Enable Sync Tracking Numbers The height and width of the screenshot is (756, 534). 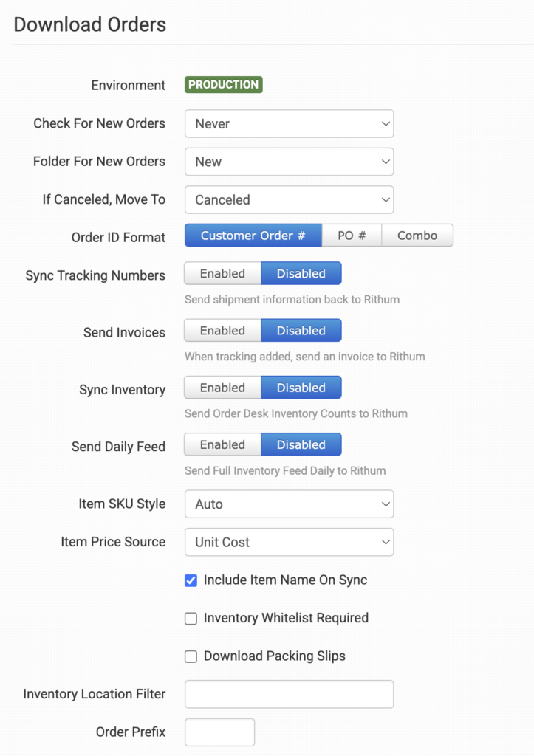[222, 273]
